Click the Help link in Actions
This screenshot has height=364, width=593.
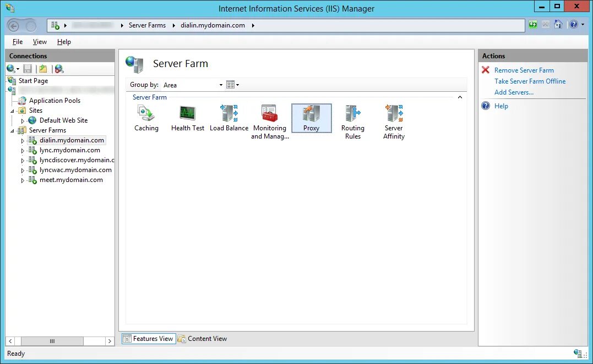[x=501, y=106]
